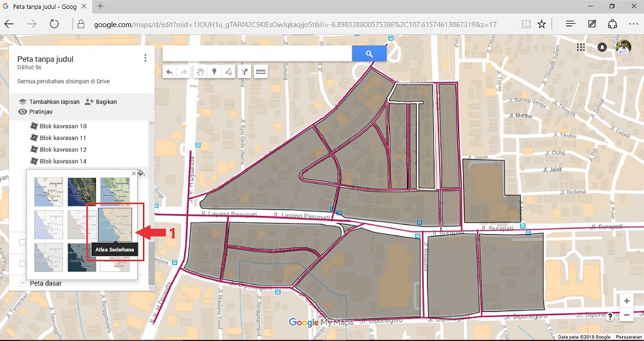Click the blue search magnifier button
The image size is (644, 341).
pyautogui.click(x=369, y=54)
